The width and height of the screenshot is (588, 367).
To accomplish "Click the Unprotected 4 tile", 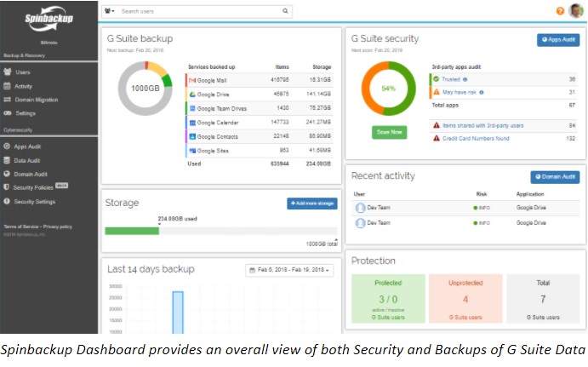I will tap(465, 299).
